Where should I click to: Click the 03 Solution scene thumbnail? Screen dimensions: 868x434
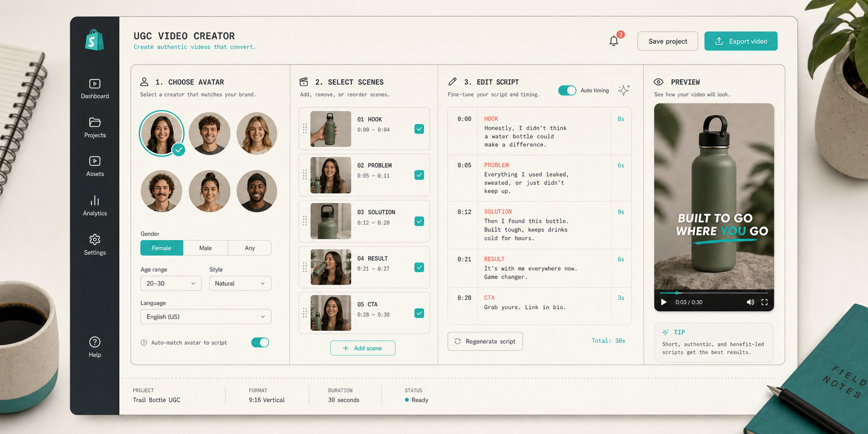point(331,221)
